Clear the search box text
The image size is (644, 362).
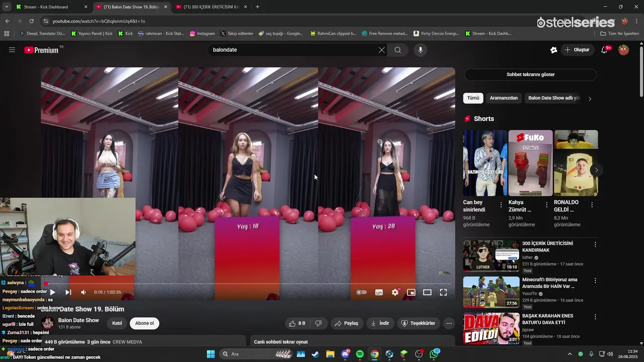pyautogui.click(x=381, y=50)
